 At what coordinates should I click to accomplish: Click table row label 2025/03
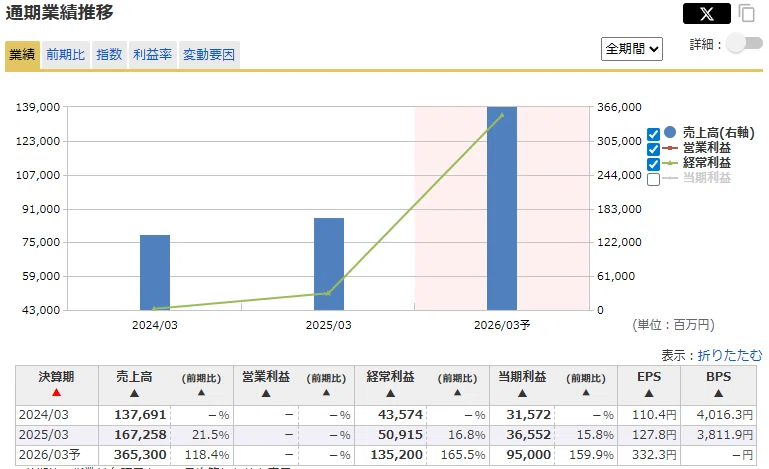click(x=44, y=435)
